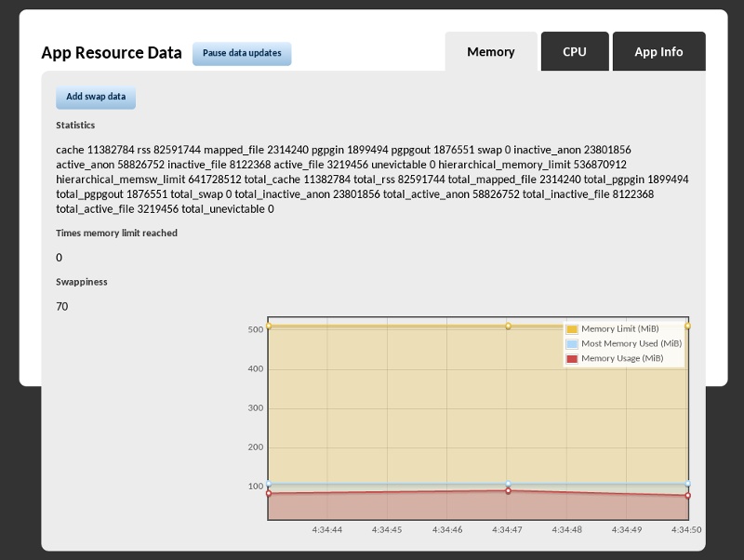Switch to the CPU tab
The width and height of the screenshot is (744, 560).
tap(574, 51)
